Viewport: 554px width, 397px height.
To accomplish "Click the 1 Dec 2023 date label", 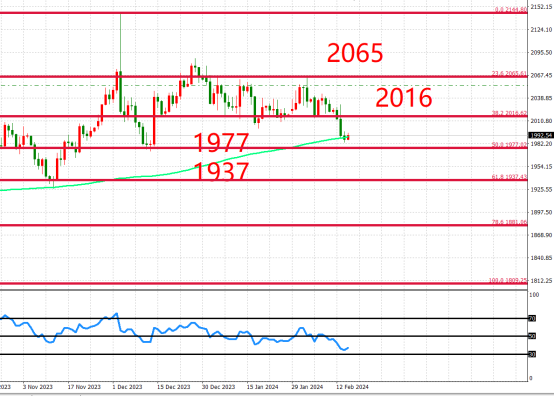I will [x=127, y=387].
